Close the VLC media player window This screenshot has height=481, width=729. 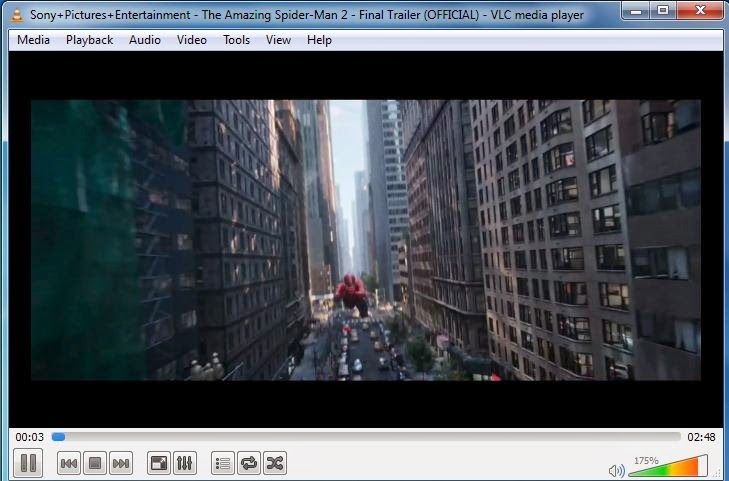tap(701, 10)
